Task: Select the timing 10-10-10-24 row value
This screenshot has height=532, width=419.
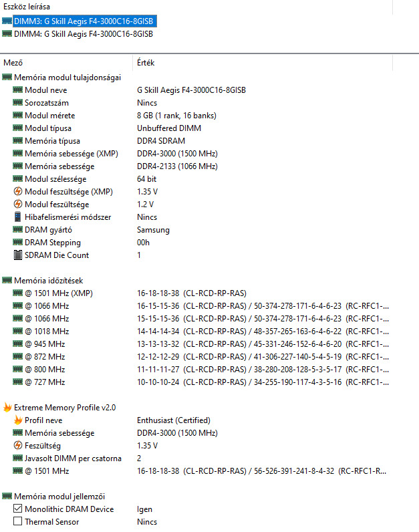Action: click(263, 382)
